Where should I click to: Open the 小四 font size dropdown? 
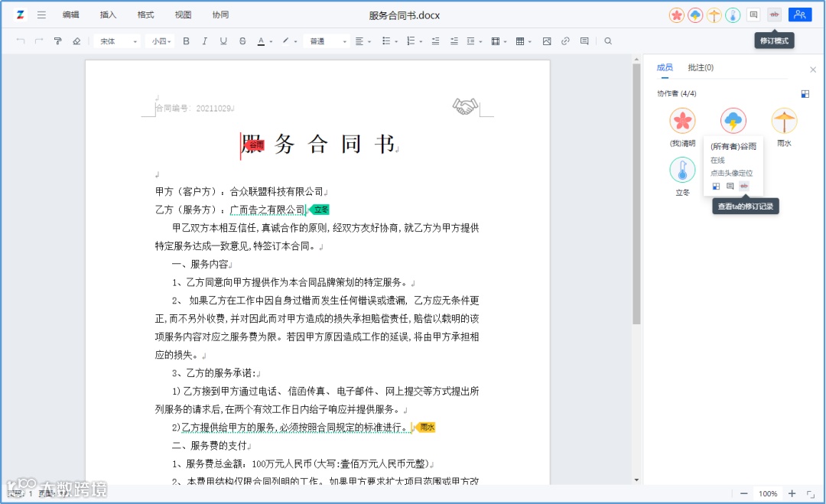pyautogui.click(x=161, y=41)
